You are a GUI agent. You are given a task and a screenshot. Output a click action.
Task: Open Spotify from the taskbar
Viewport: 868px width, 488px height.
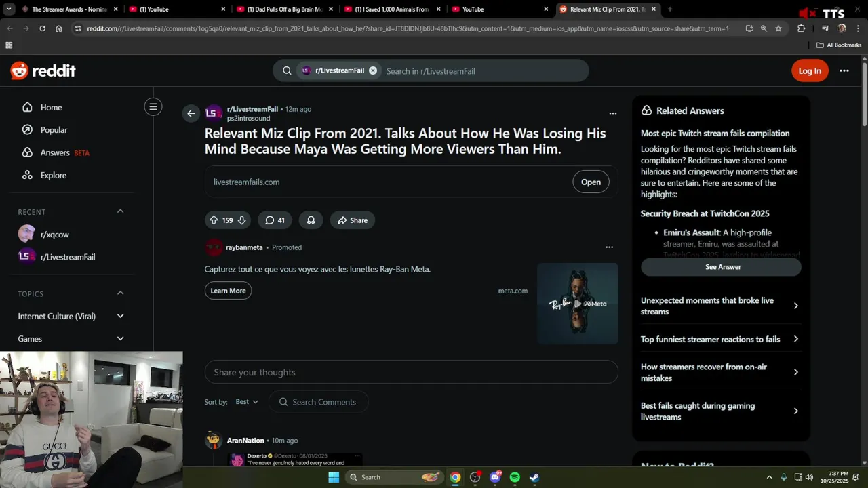[515, 477]
